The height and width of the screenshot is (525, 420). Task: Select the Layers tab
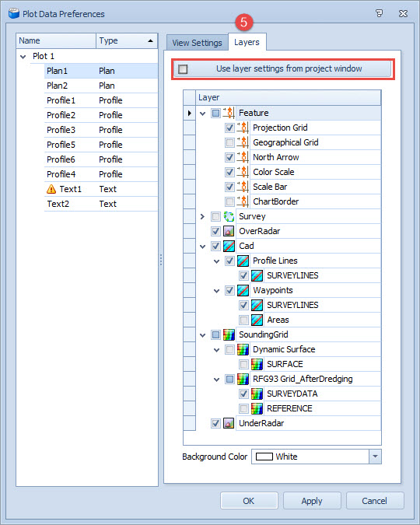247,42
